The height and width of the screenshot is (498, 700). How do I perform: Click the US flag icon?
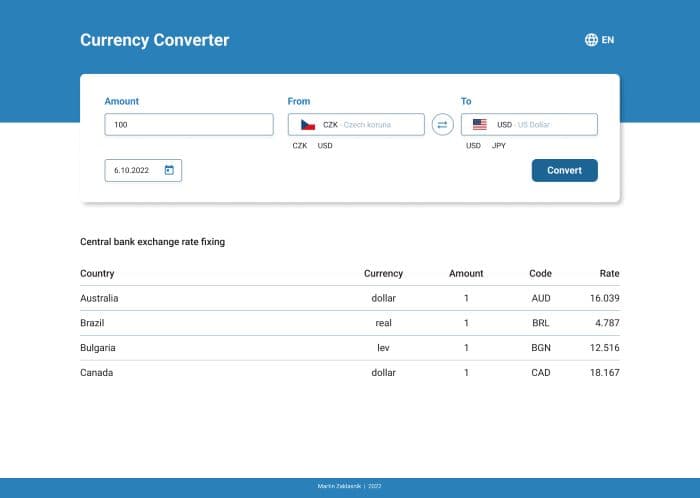(480, 124)
